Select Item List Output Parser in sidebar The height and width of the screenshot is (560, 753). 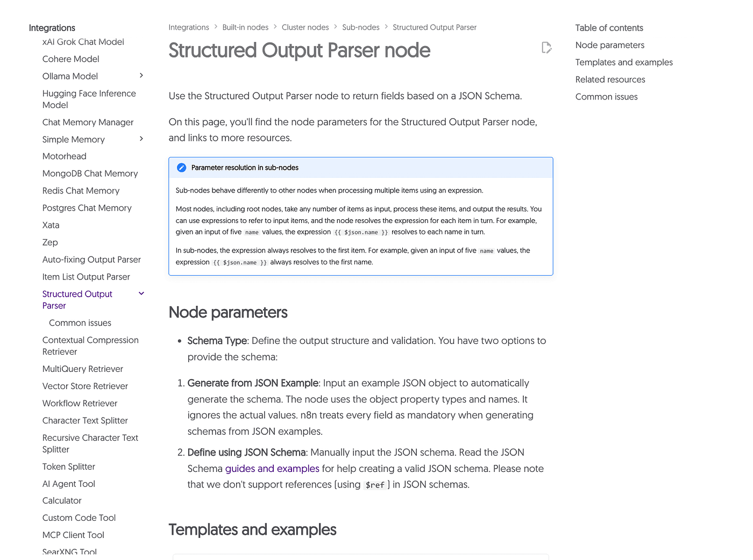pos(86,277)
